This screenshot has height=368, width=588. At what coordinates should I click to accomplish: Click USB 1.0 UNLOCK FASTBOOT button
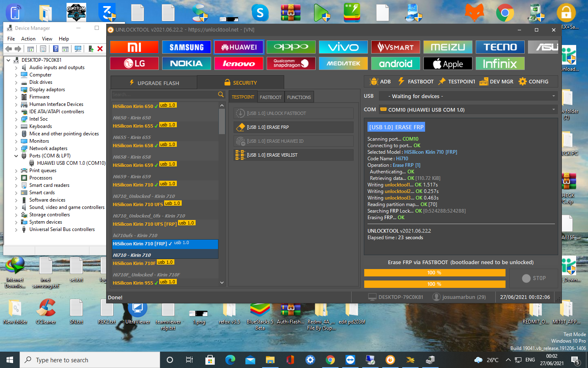tap(294, 113)
